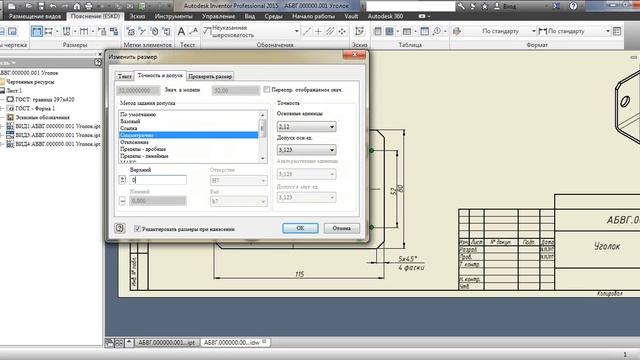Click the minus toggle beside Нижний field

(x=122, y=200)
